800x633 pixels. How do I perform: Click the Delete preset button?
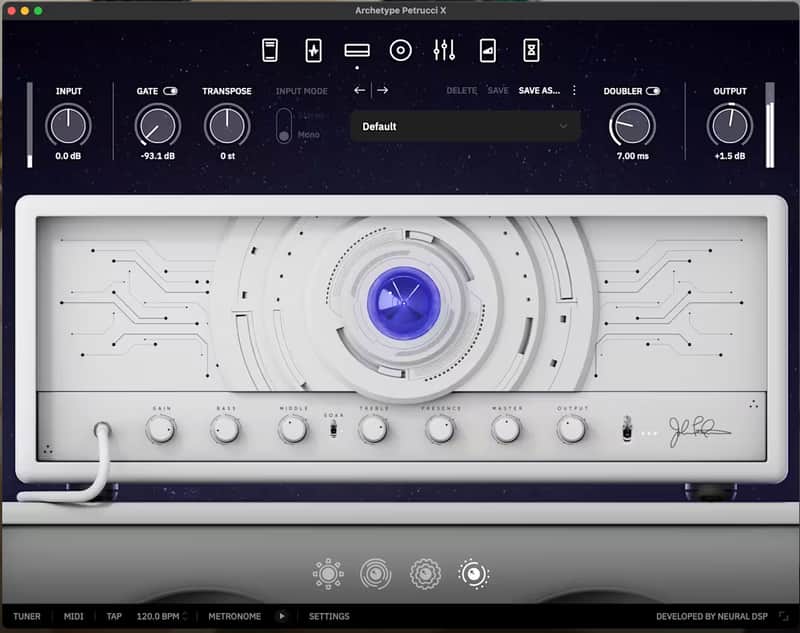tap(462, 90)
